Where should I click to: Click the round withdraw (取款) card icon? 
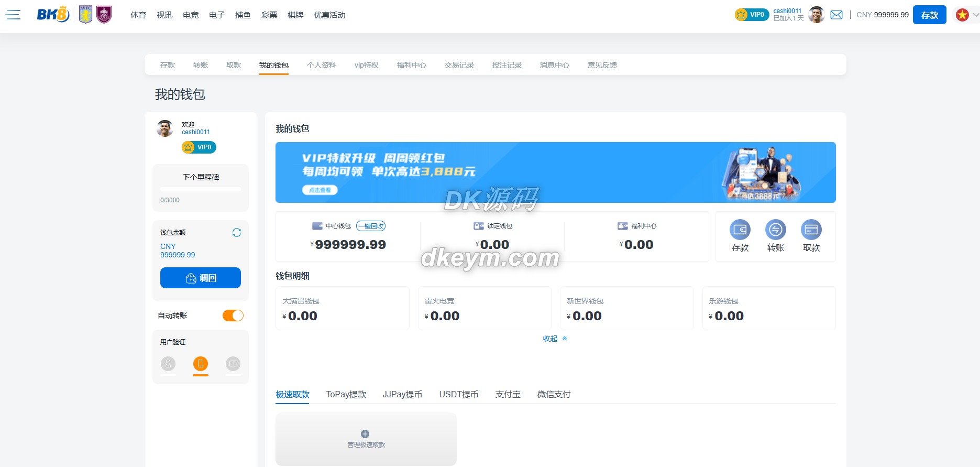(x=811, y=230)
